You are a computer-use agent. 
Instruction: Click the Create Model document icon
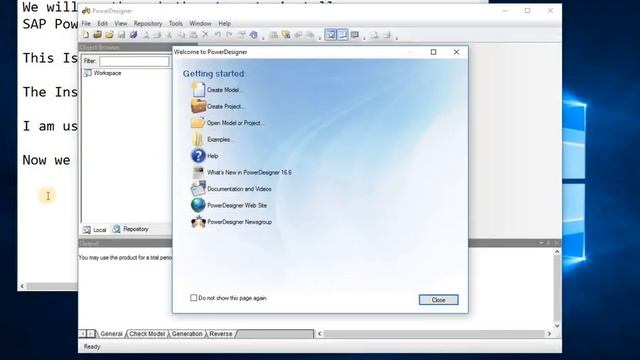[198, 90]
